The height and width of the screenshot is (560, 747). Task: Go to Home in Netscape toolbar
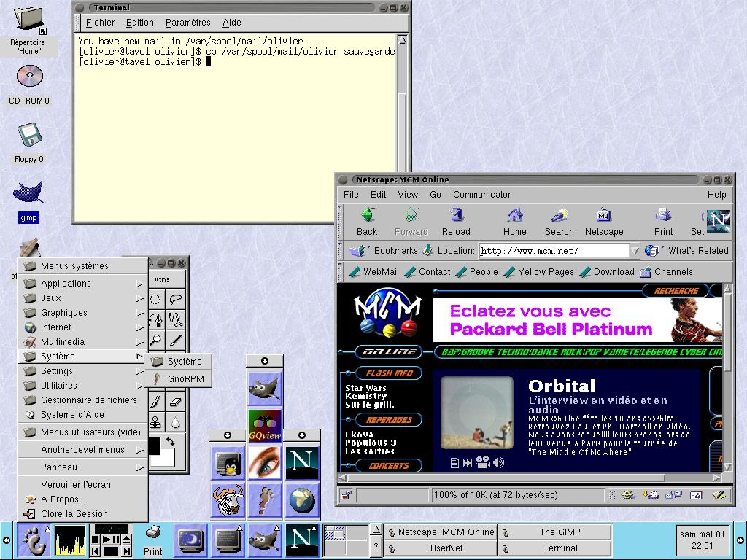coord(515,222)
